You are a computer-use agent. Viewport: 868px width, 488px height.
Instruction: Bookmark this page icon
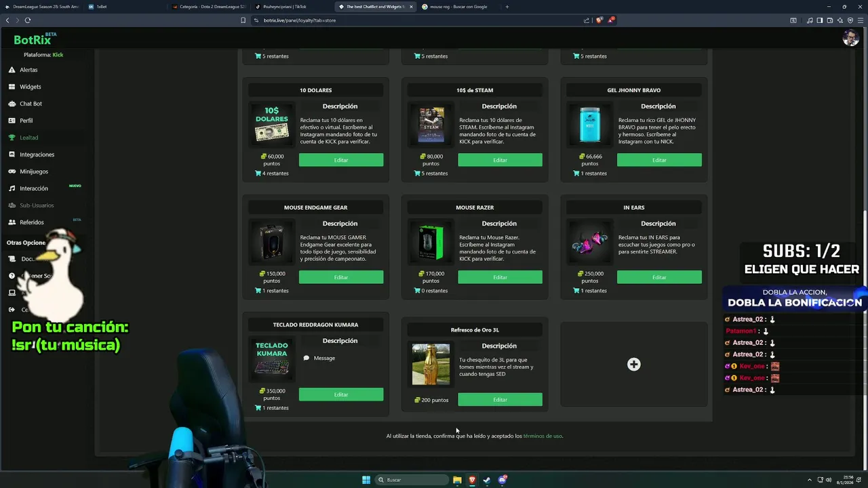click(x=243, y=20)
